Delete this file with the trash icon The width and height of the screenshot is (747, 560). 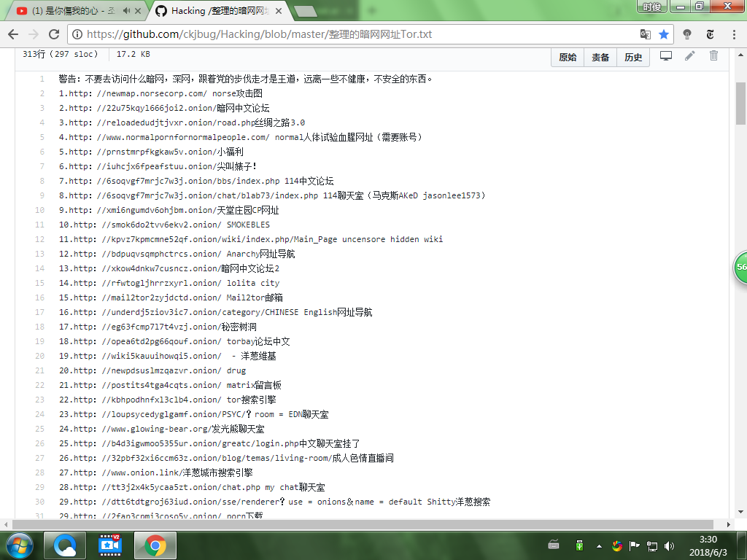pos(713,55)
